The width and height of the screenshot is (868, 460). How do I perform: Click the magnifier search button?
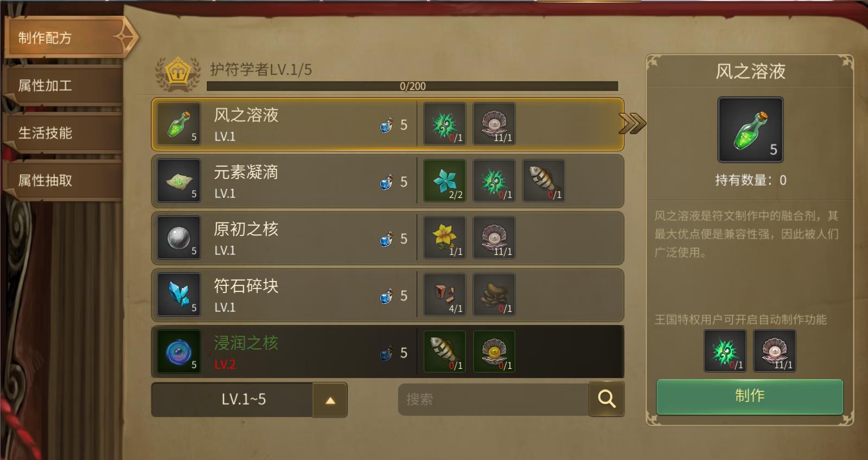pyautogui.click(x=607, y=399)
